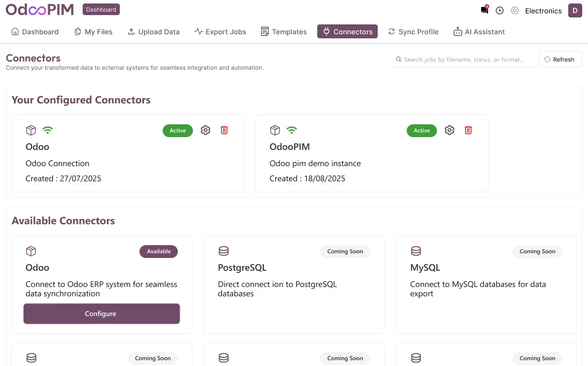
Task: Click the user avatar labeled D
Action: 575,10
